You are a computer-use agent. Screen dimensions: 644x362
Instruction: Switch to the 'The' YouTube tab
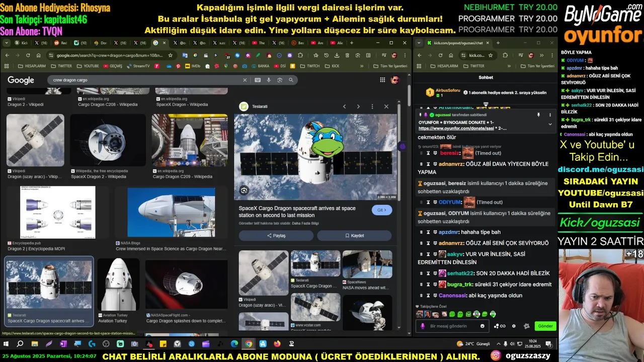pos(259,43)
